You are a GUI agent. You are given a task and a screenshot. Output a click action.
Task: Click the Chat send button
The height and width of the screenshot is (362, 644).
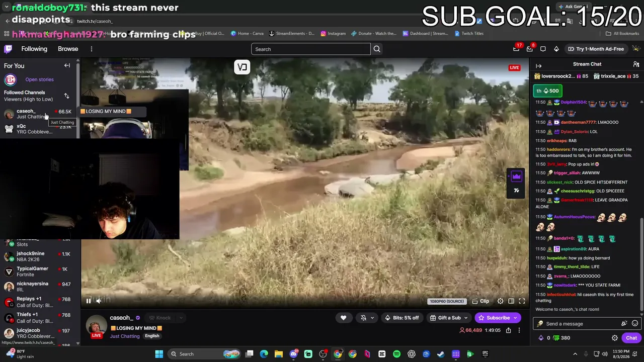(631, 338)
